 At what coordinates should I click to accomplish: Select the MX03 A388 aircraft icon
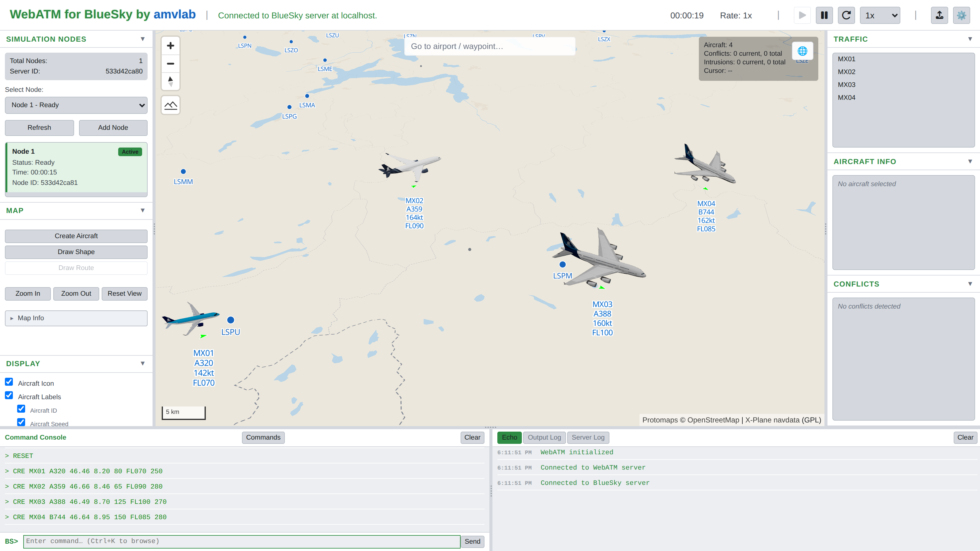599,258
